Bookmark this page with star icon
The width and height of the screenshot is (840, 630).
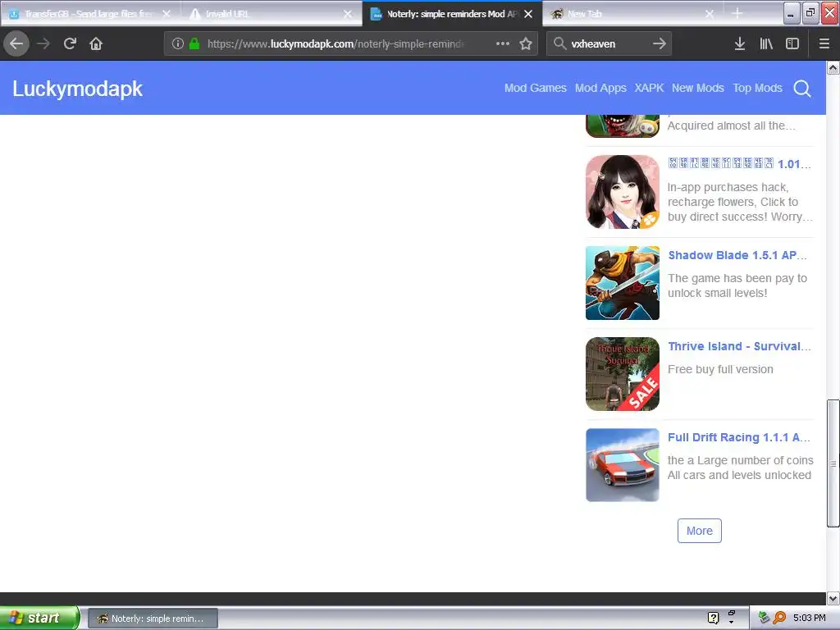[x=526, y=43]
